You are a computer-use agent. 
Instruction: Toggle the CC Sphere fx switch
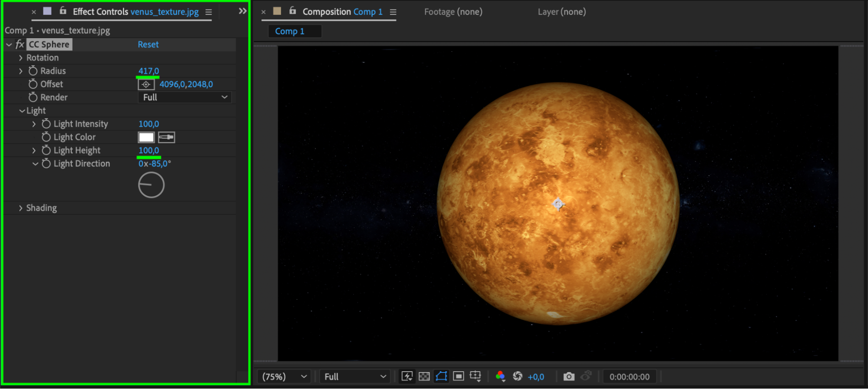(x=20, y=44)
